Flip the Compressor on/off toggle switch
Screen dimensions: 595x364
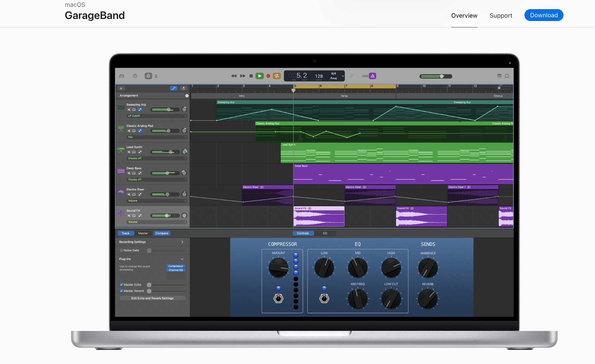point(279,298)
